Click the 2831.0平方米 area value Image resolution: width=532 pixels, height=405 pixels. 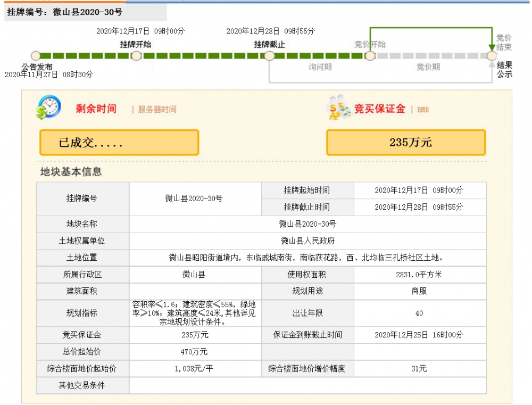coord(420,275)
